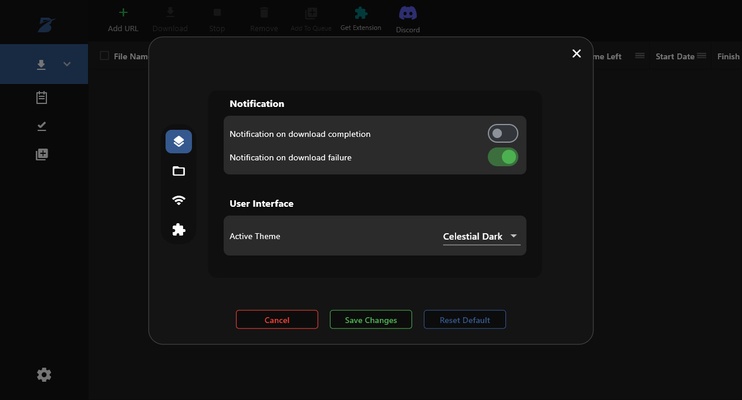The image size is (742, 400).
Task: Open the settings gear icon
Action: click(x=44, y=375)
